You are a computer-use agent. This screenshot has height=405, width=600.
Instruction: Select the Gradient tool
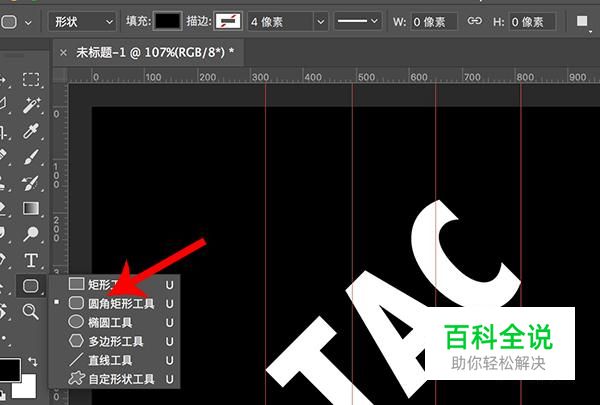pyautogui.click(x=31, y=209)
